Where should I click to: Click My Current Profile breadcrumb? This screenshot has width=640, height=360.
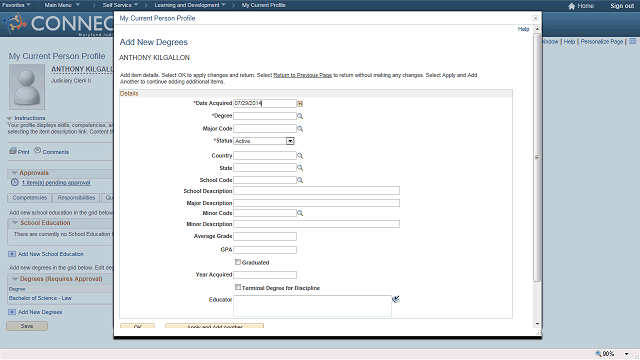(263, 5)
